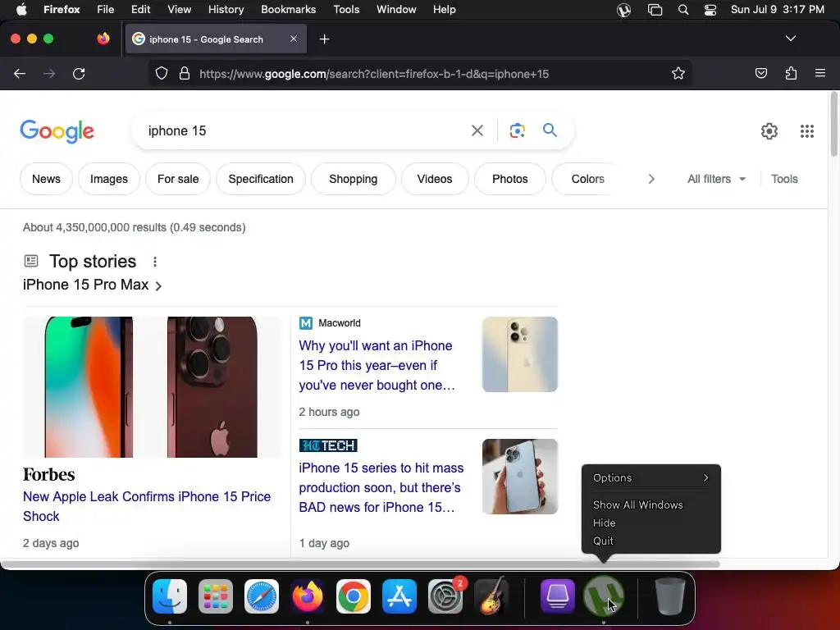Filter results by Images
This screenshot has width=840, height=630.
coord(109,179)
